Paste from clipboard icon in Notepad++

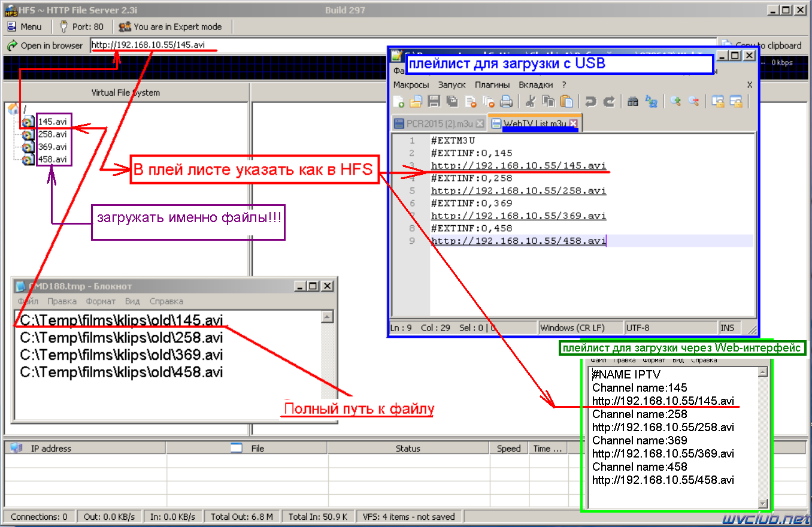pos(566,102)
